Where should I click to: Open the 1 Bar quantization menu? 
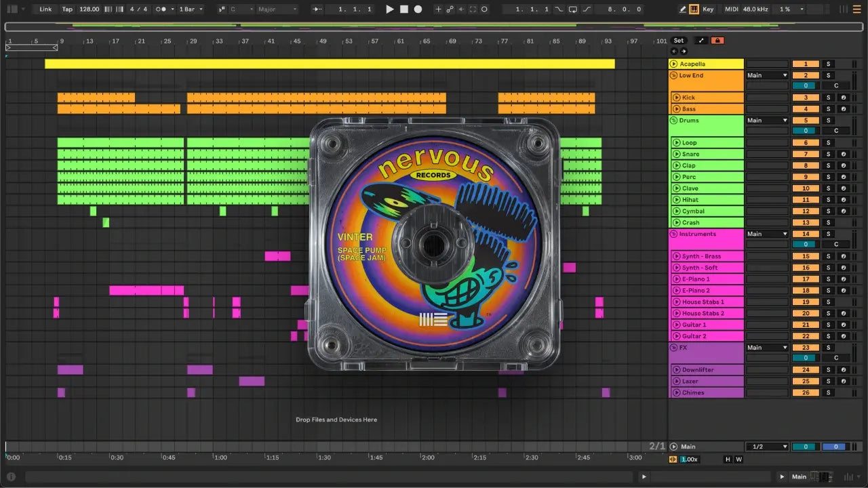[190, 9]
